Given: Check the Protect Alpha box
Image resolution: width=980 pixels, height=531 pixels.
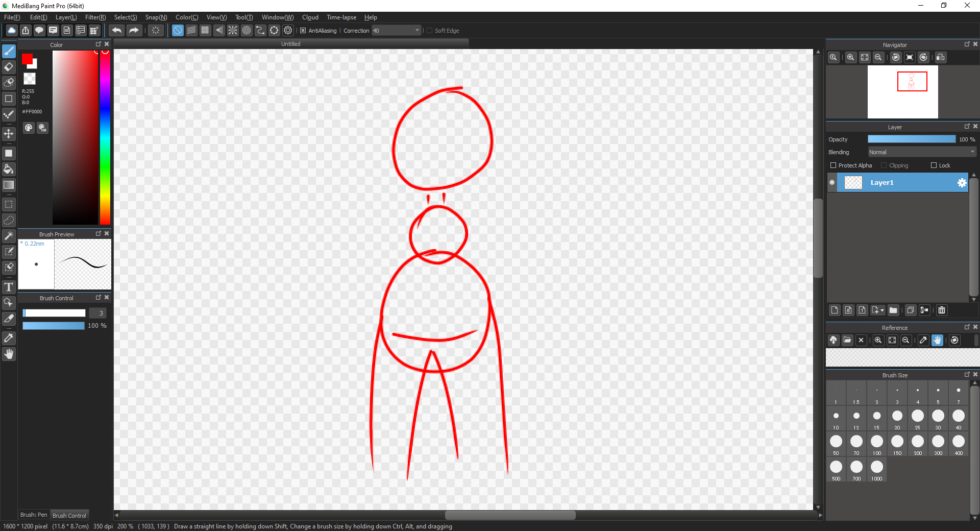Looking at the screenshot, I should click(833, 165).
